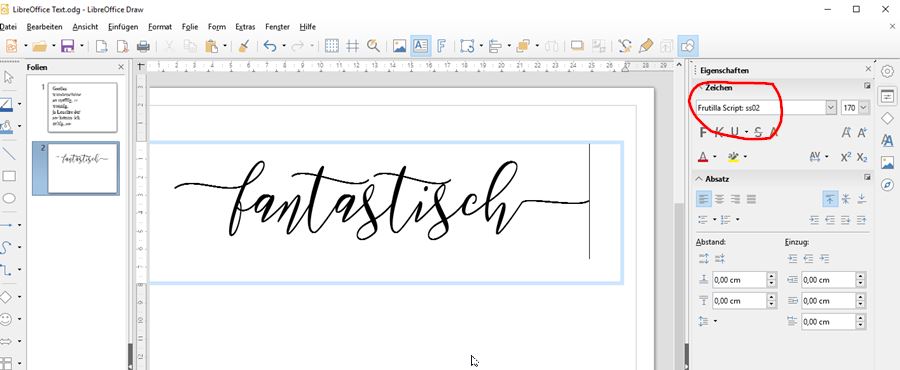Close the Folien panel
This screenshot has height=370, width=900.
tap(121, 67)
